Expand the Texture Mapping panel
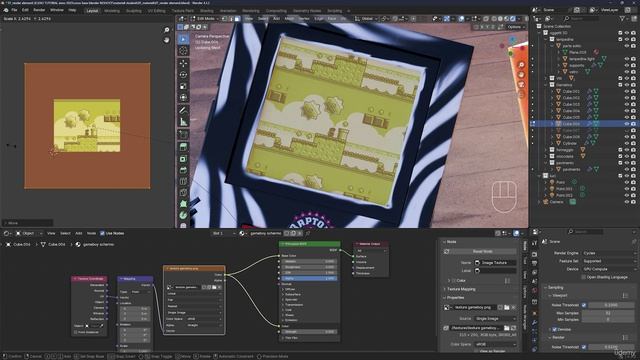This screenshot has width=640, height=360. point(461,289)
